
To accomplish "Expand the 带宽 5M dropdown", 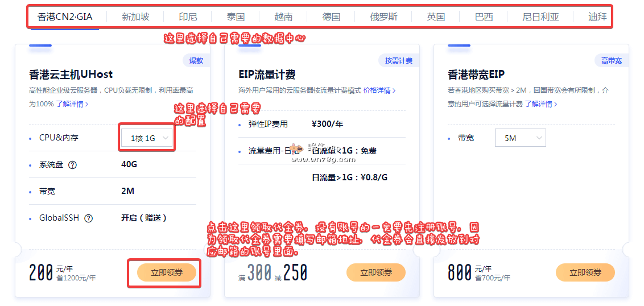I will coord(520,138).
